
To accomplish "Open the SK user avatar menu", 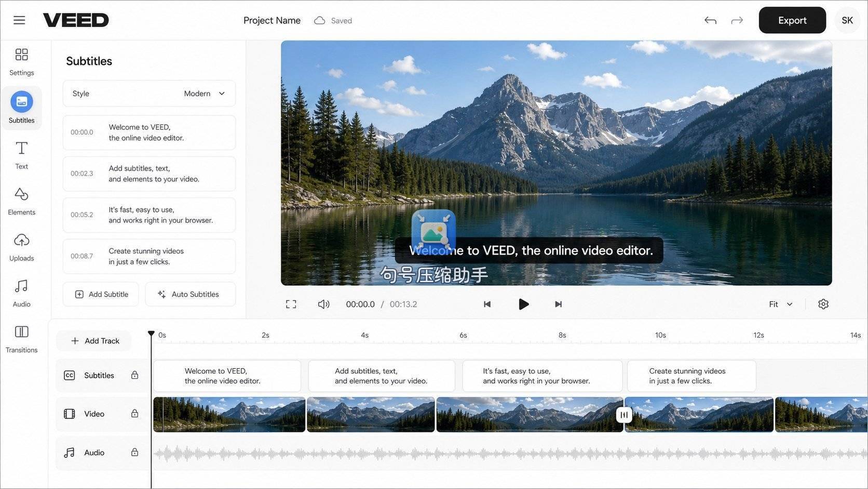I will point(847,20).
